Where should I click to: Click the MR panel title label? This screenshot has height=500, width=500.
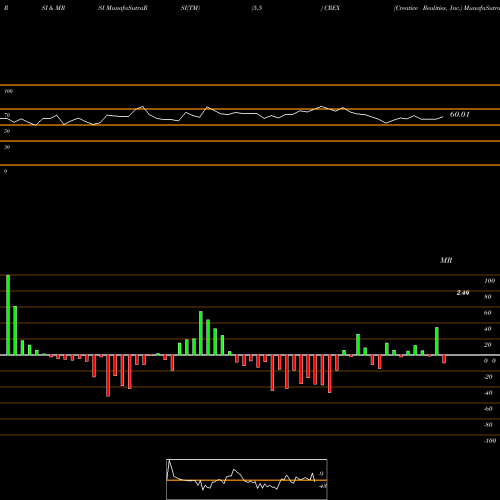click(x=446, y=260)
